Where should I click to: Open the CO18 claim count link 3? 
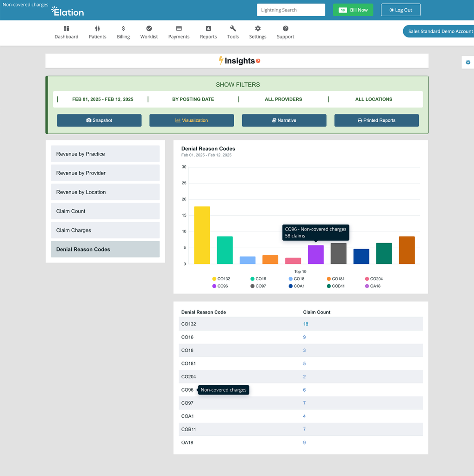pos(305,351)
